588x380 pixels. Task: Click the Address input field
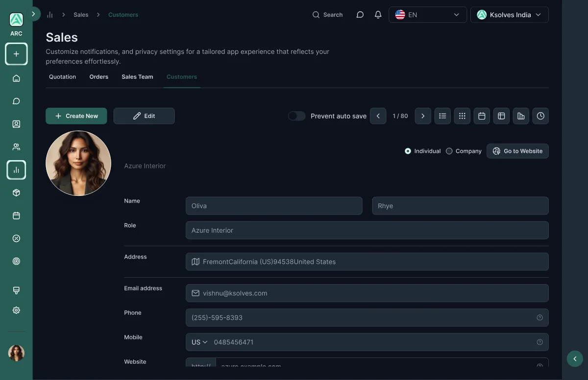(367, 262)
